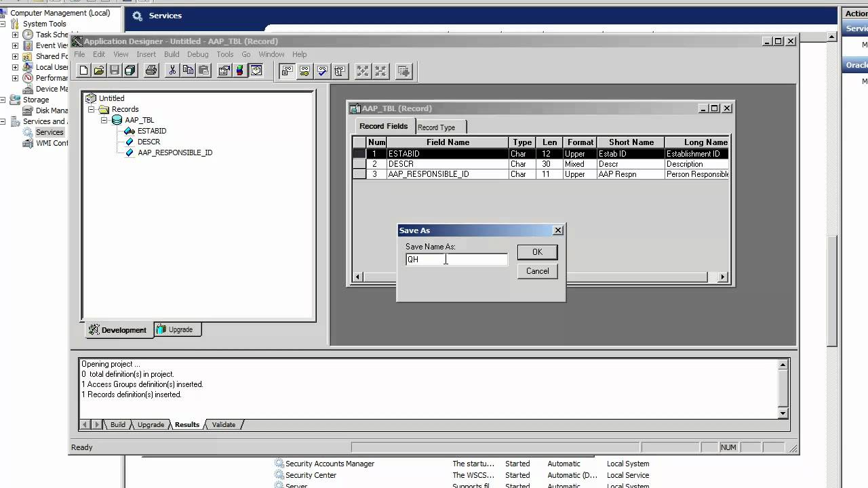Open the Help menu
This screenshot has width=868, height=488.
click(299, 54)
